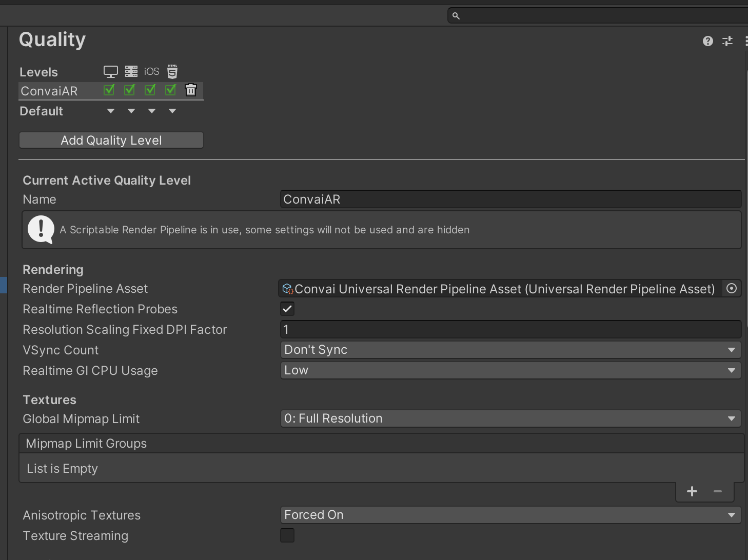748x560 pixels.
Task: Select the ConvaiAR quality level row
Action: 111,91
